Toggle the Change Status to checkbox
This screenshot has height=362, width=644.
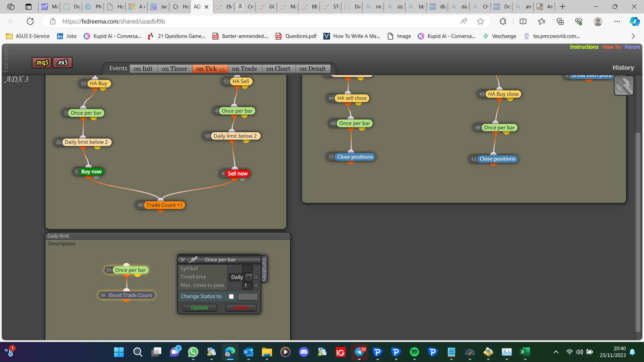coord(231,297)
